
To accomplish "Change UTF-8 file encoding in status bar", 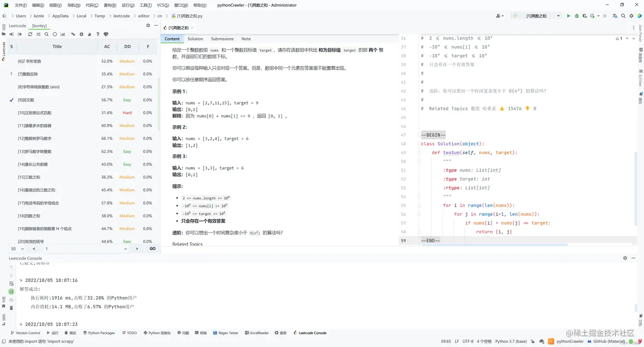I will click(x=468, y=341).
